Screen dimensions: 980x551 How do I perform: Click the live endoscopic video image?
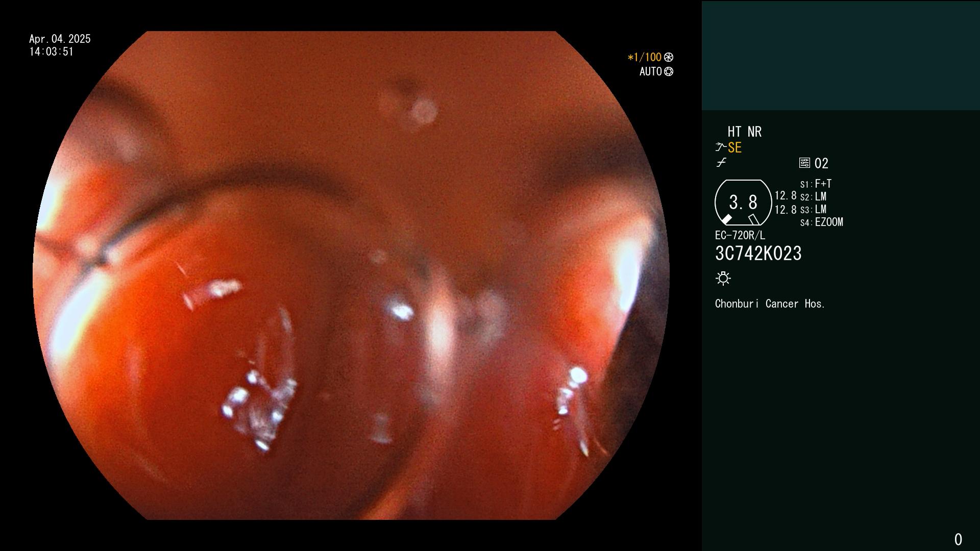click(351, 275)
